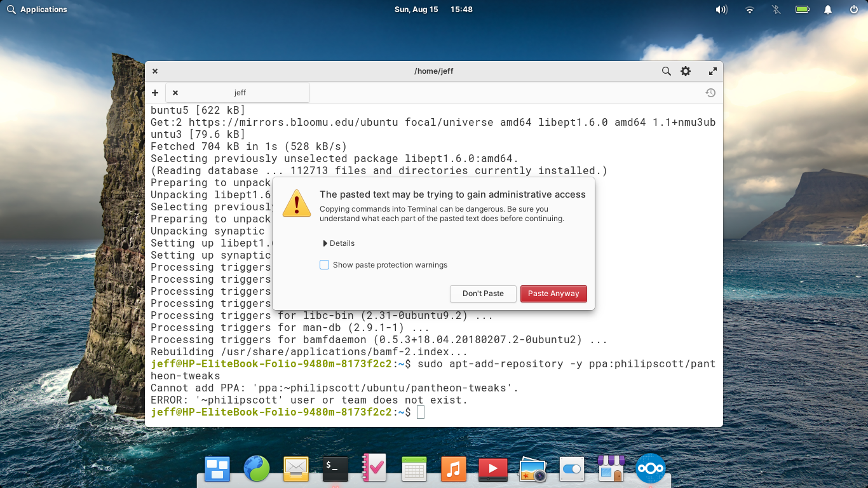
Task: Launch the web browser from the dock
Action: click(x=257, y=469)
